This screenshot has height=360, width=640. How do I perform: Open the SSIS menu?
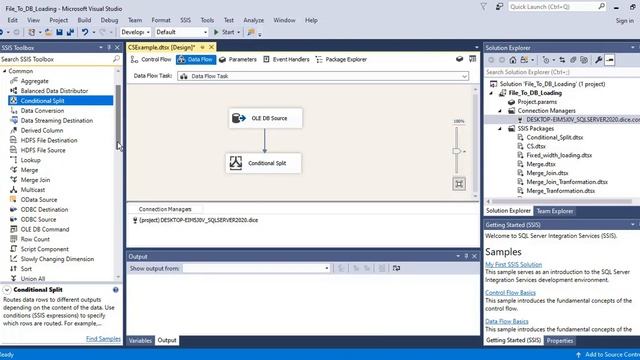(x=185, y=20)
